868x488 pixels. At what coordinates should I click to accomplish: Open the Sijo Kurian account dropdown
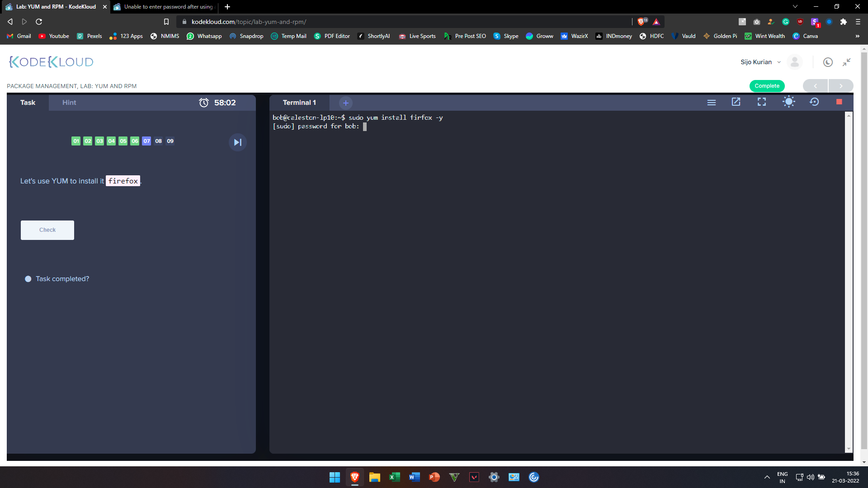(x=760, y=62)
